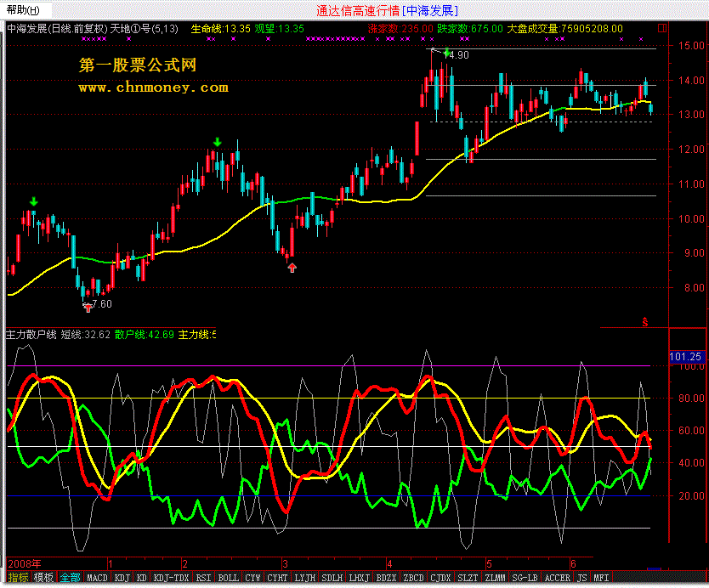
Task: Click month marker 2 on the time axis
Action: pyautogui.click(x=185, y=564)
